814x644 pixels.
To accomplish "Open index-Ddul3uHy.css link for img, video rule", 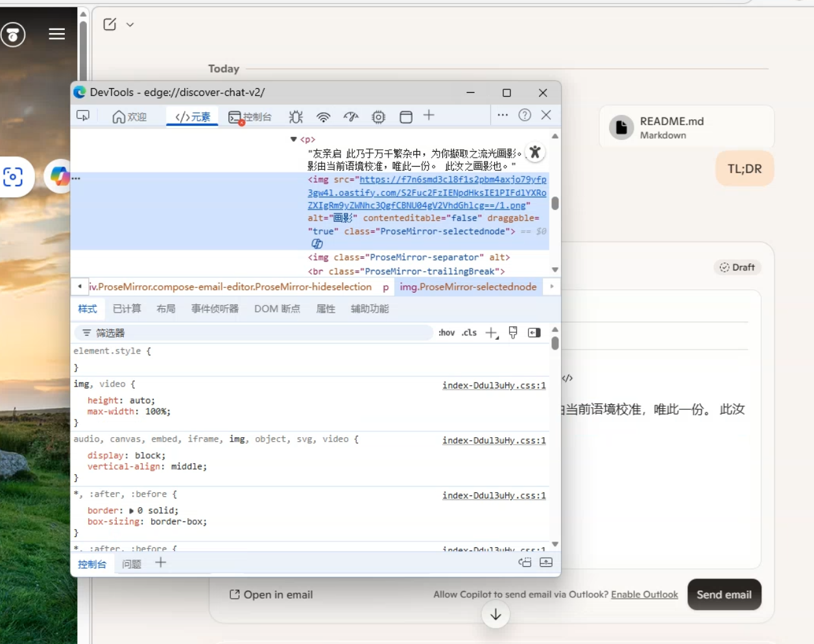I will [x=494, y=385].
